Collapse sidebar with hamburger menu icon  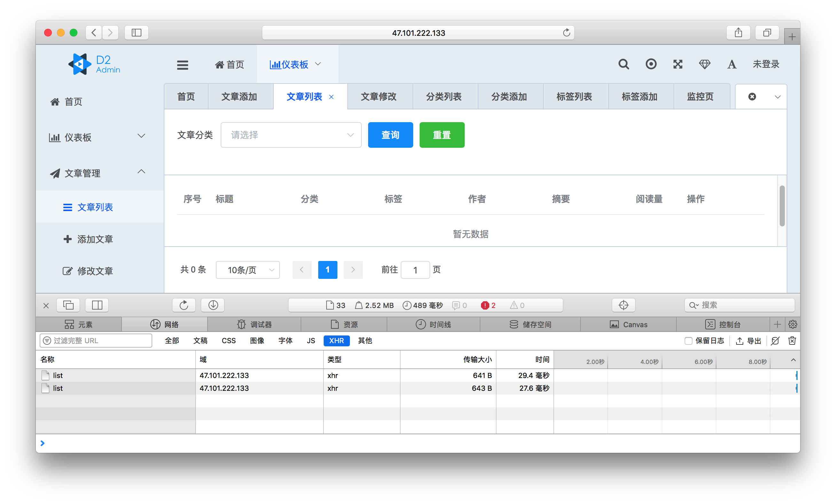183,65
